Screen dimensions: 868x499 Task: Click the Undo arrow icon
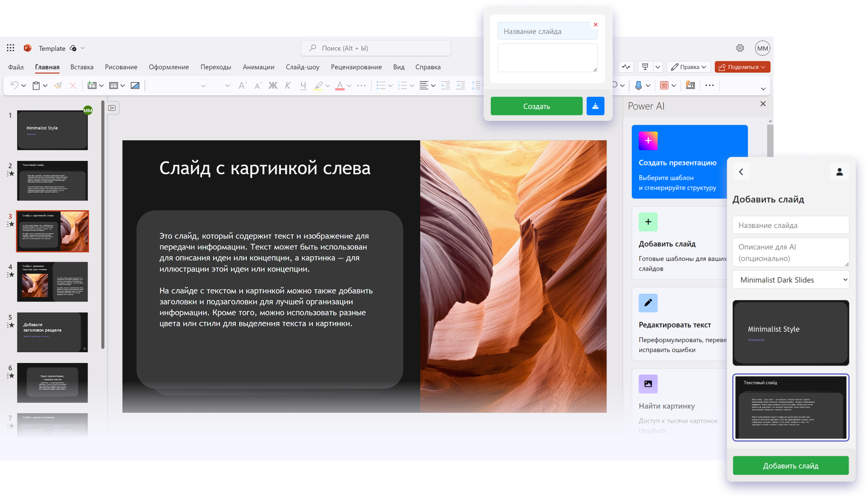coord(14,85)
